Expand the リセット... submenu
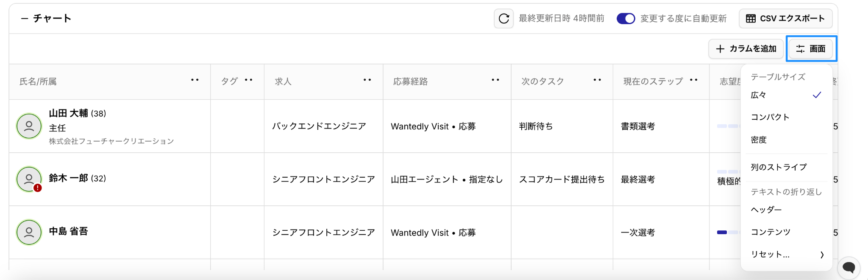 pyautogui.click(x=787, y=255)
